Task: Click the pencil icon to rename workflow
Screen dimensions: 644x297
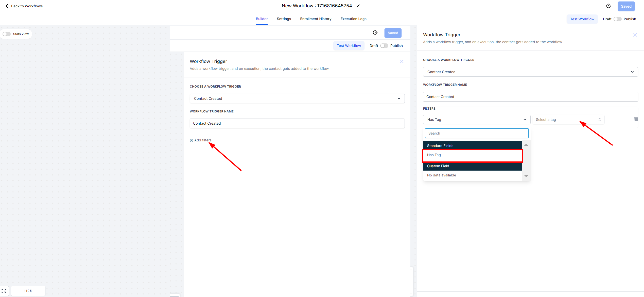Action: [358, 6]
